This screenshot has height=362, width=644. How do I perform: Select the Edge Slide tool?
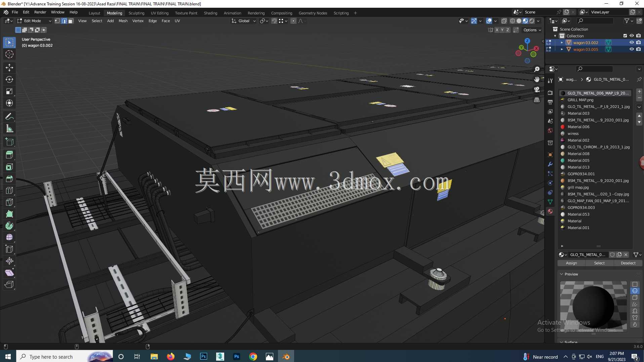[x=9, y=249]
